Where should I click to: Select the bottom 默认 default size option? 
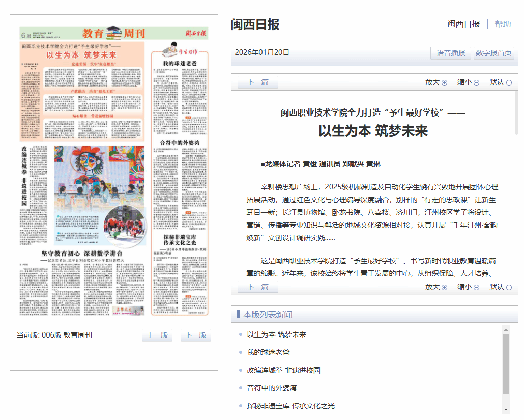[x=509, y=287]
